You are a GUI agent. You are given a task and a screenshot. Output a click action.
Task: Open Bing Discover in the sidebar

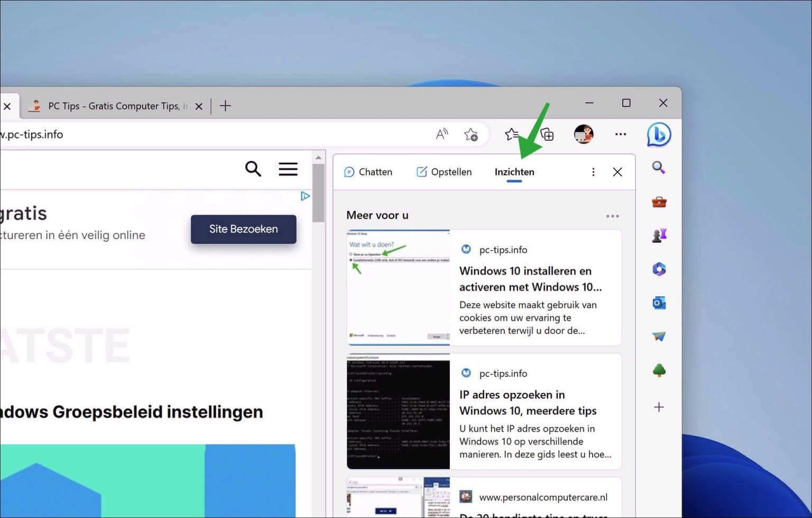[659, 134]
